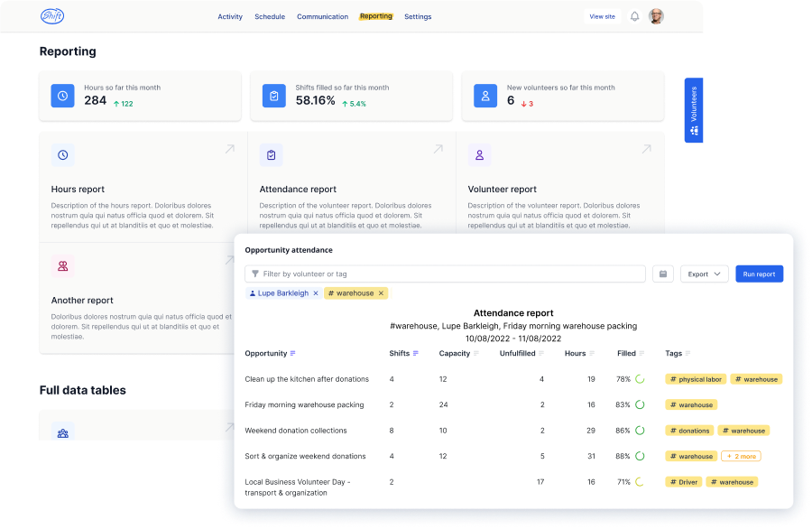Open the user profile avatar
812x529 pixels.
point(656,16)
